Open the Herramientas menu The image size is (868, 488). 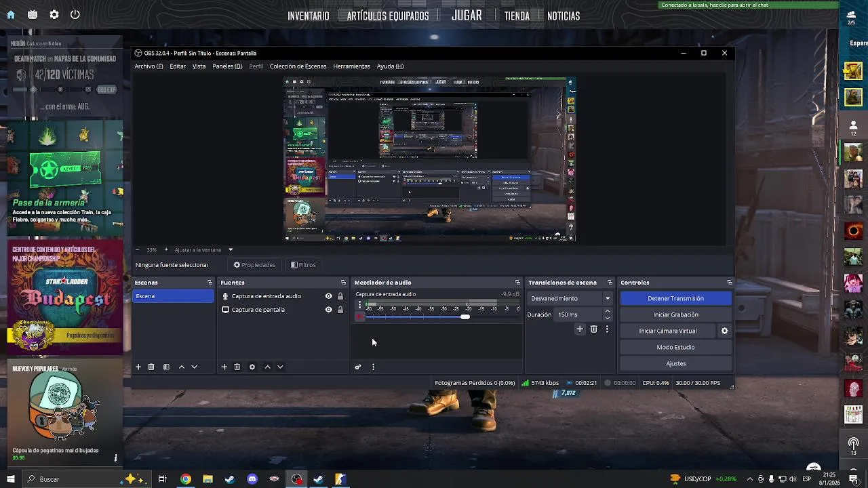(x=351, y=66)
